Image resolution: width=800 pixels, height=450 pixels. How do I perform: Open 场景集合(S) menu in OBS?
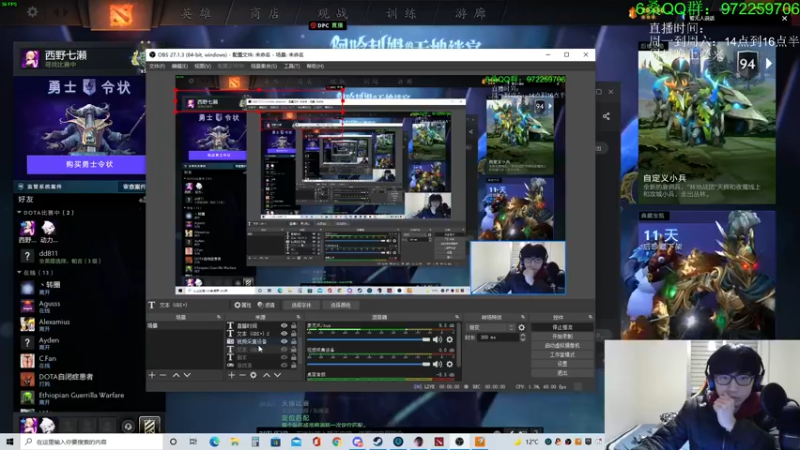264,66
